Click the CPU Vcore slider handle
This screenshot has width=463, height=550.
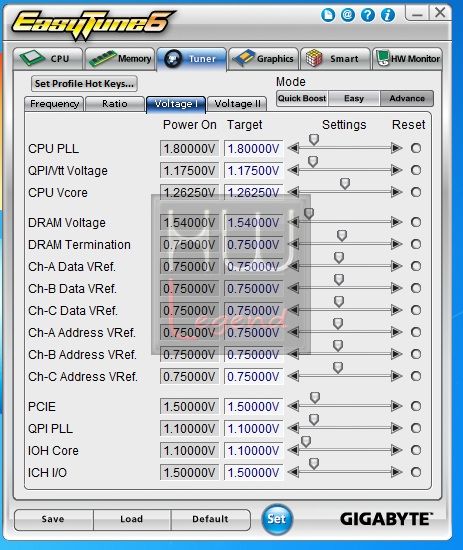point(345,183)
